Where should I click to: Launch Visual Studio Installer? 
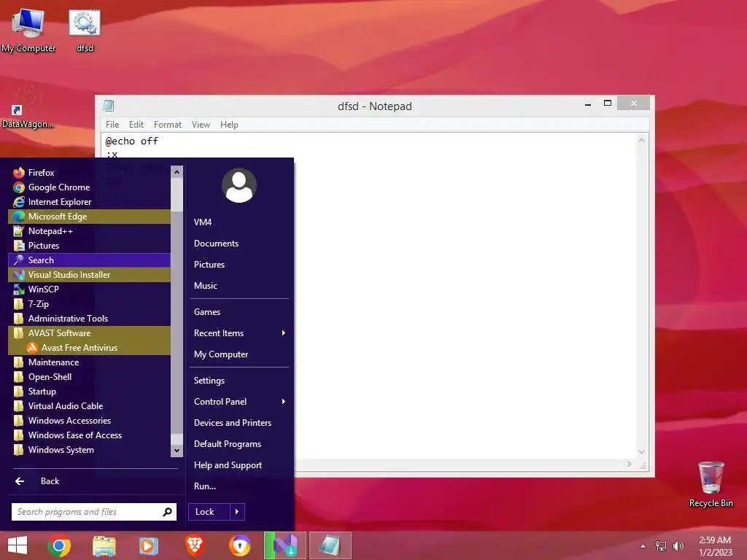(x=89, y=275)
